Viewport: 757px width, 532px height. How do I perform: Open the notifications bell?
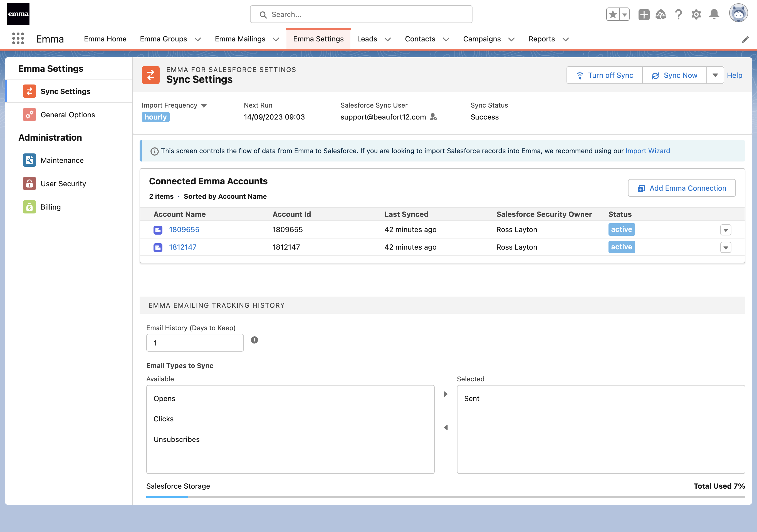(714, 14)
